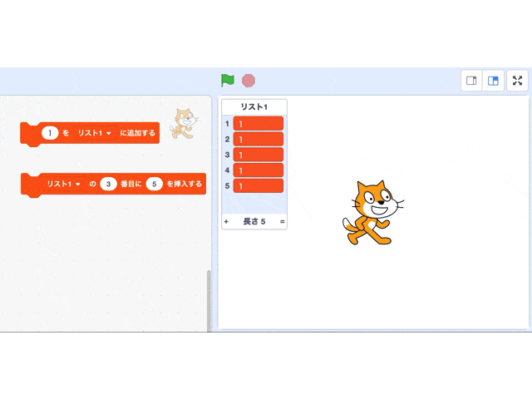Select list item in row 3
This screenshot has width=532, height=399.
(x=259, y=155)
